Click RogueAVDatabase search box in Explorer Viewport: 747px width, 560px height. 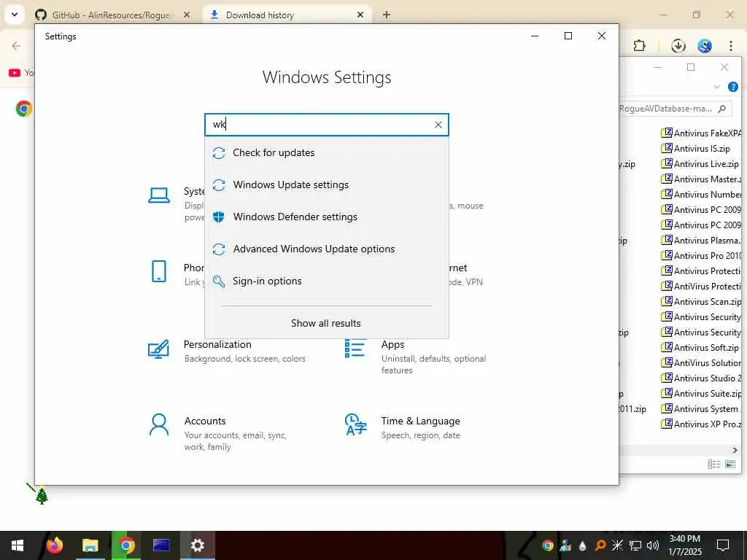(x=674, y=109)
